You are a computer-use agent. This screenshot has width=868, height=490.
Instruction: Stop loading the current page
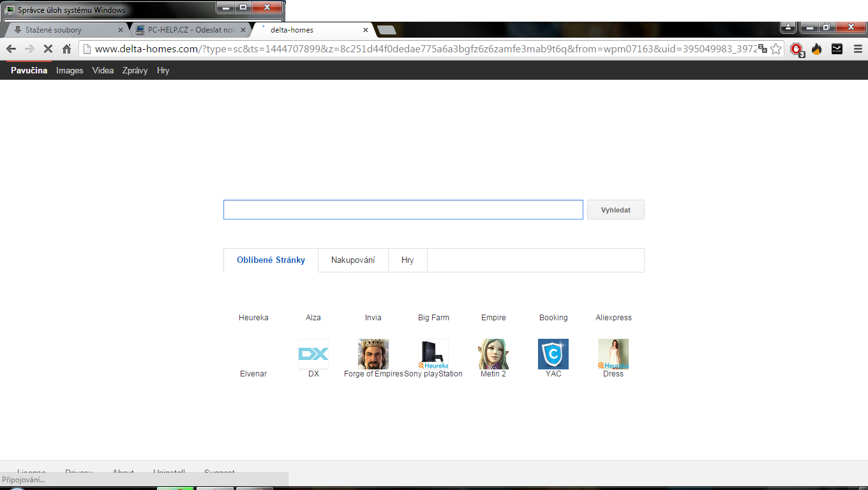click(48, 49)
